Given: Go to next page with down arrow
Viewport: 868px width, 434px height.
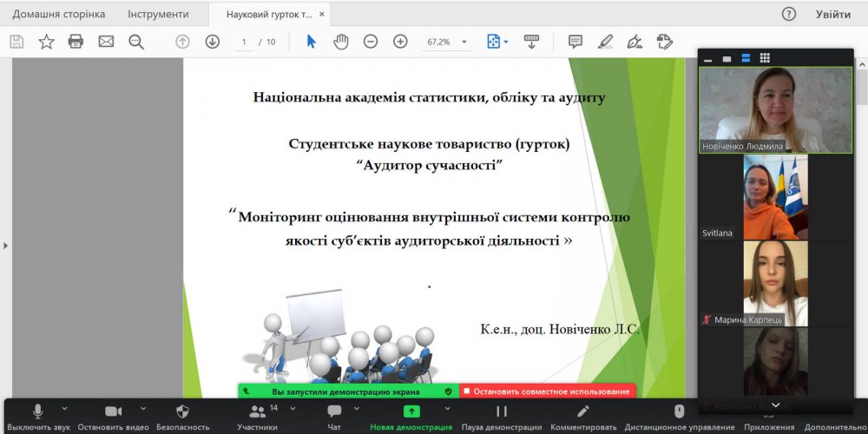Looking at the screenshot, I should pos(212,42).
